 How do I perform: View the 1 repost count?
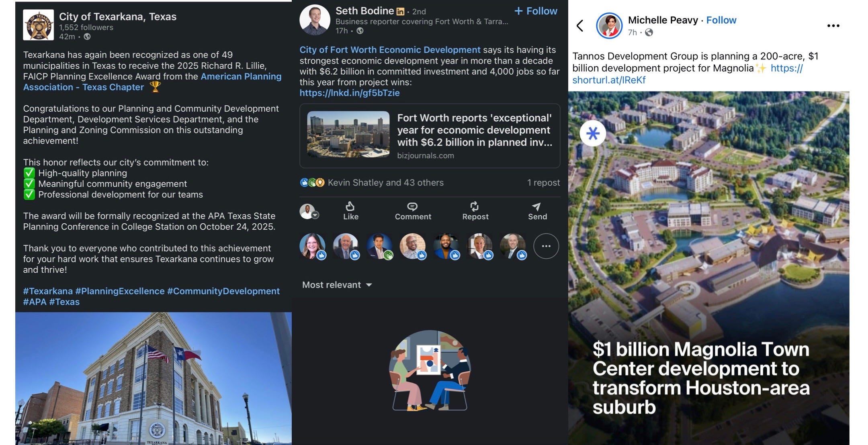tap(543, 183)
